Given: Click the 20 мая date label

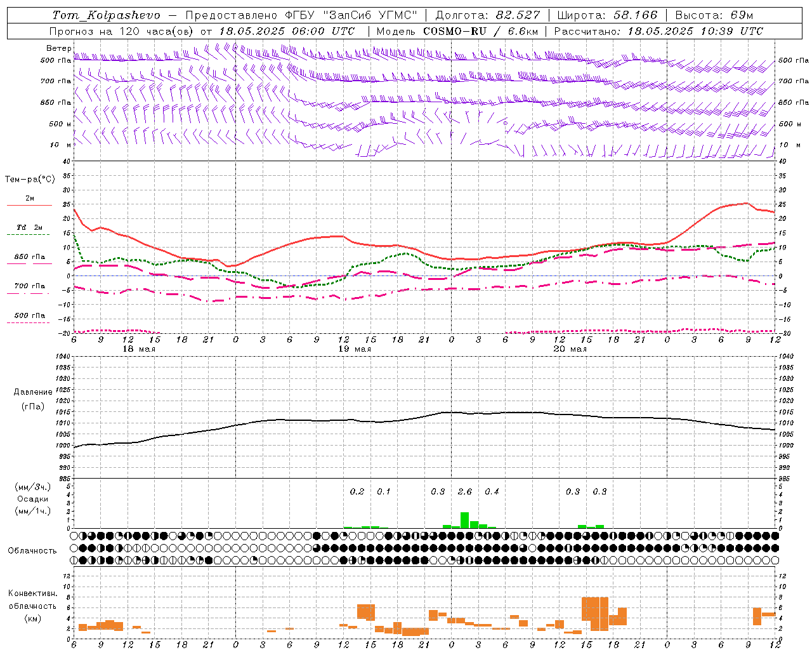Looking at the screenshot, I should pyautogui.click(x=570, y=349).
